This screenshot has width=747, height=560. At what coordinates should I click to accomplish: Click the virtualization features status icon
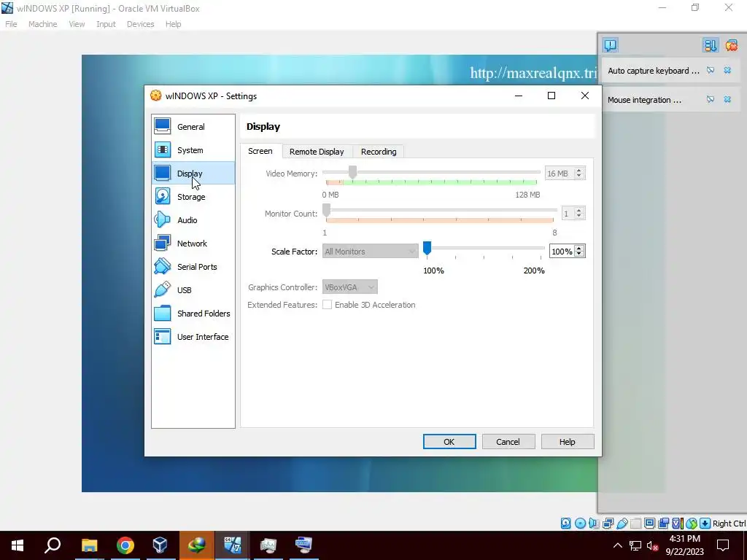[677, 524]
